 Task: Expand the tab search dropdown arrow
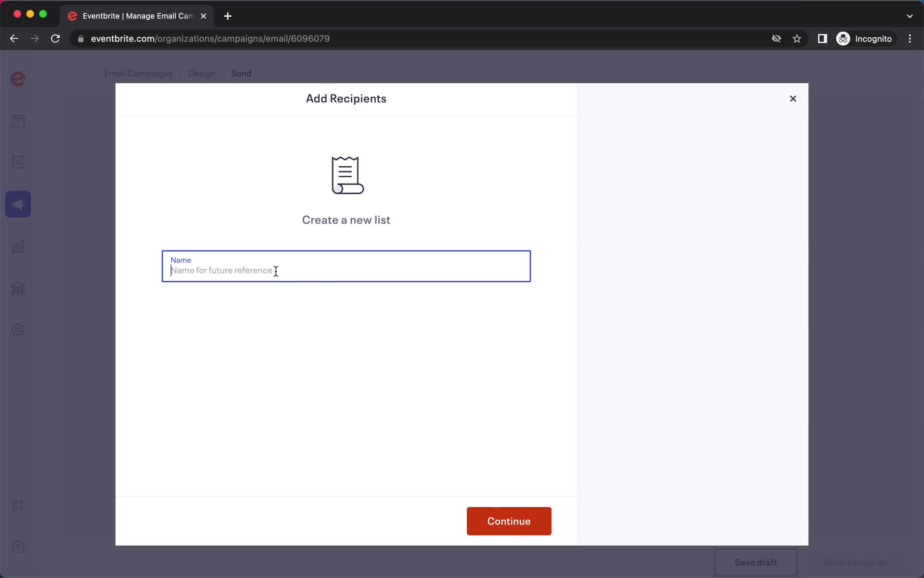click(910, 16)
